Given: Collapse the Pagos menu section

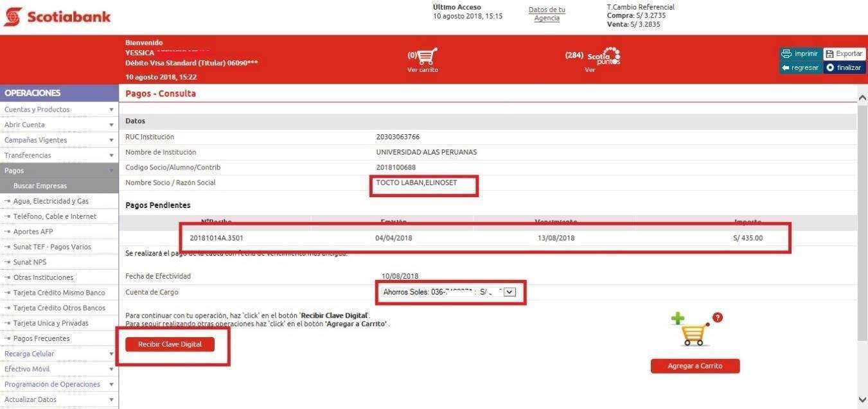Looking at the screenshot, I should pos(59,171).
